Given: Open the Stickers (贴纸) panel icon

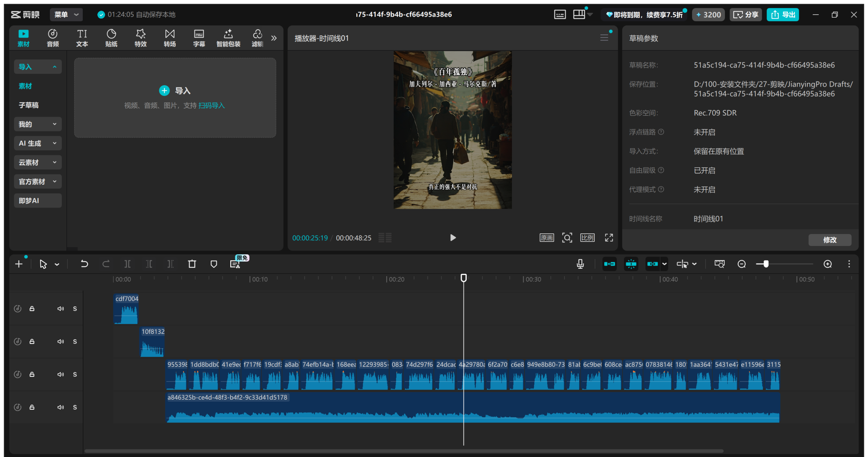Looking at the screenshot, I should pos(111,38).
